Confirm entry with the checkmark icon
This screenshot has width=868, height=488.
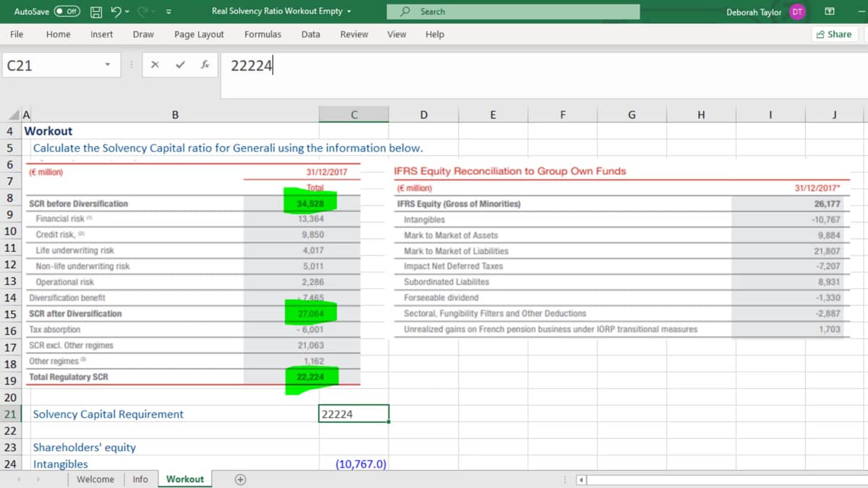point(180,65)
